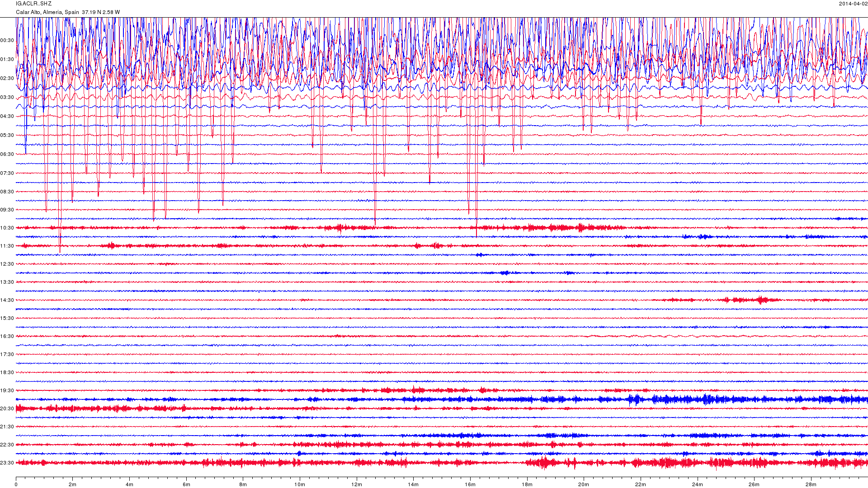This screenshot has height=488, width=868.
Task: Click the 6m axis label
Action: (186, 485)
